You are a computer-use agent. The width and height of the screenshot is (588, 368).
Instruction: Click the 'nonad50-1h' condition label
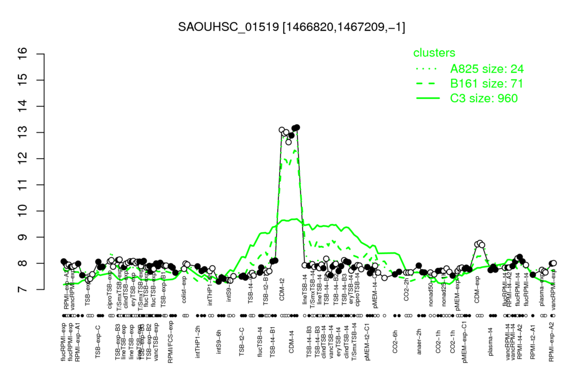(431, 291)
